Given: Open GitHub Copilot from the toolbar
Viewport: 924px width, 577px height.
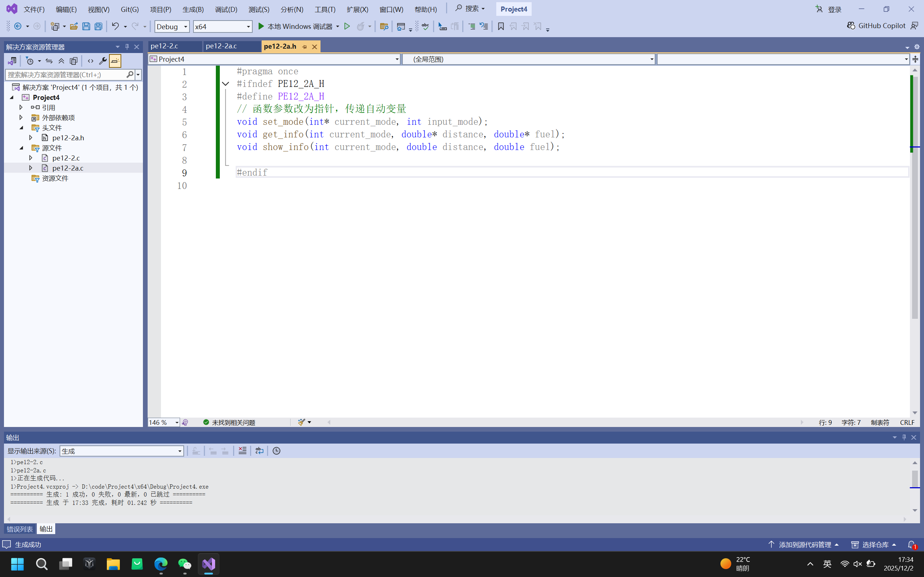Looking at the screenshot, I should [x=876, y=26].
